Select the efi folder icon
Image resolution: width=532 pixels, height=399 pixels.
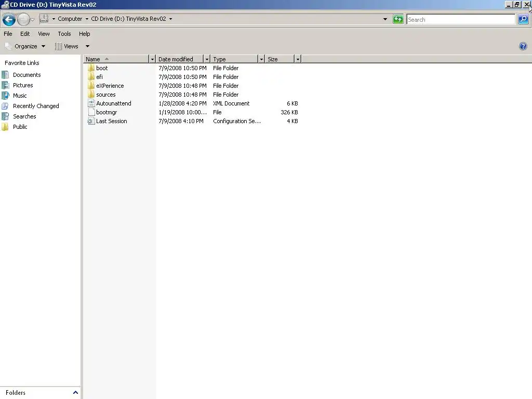[x=91, y=77]
